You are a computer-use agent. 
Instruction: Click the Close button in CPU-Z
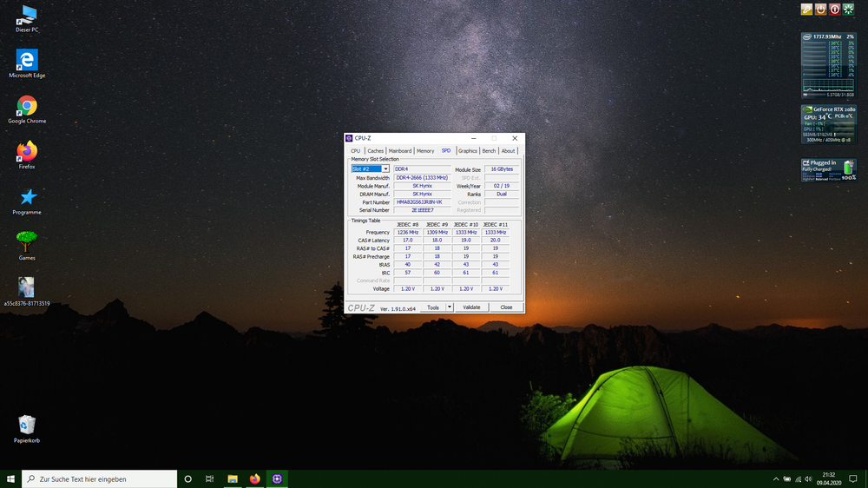coord(506,307)
